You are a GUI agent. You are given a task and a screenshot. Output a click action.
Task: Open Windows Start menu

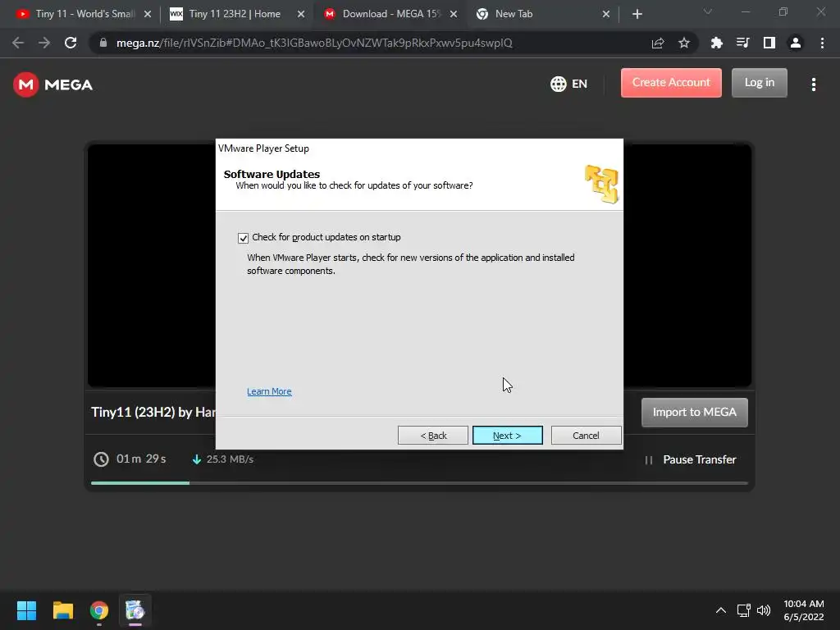point(26,610)
